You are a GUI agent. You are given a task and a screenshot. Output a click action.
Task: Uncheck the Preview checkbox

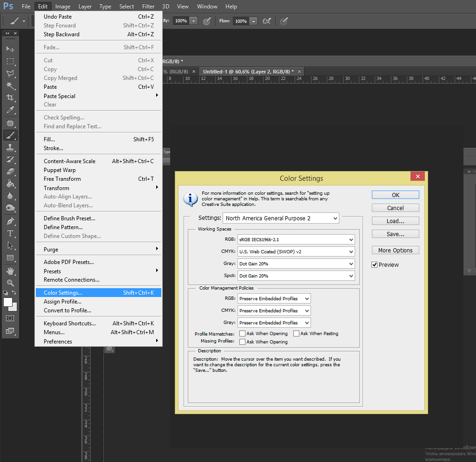click(375, 265)
